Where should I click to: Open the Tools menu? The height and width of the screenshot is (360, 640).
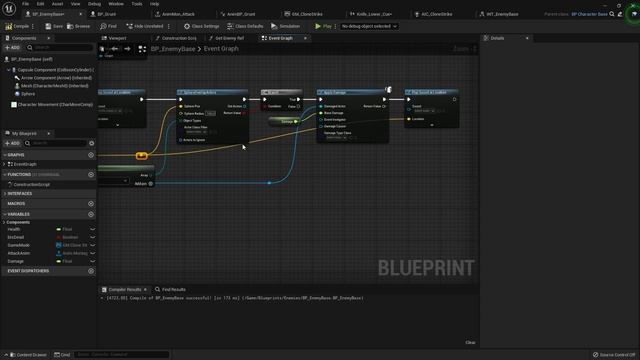click(x=137, y=4)
